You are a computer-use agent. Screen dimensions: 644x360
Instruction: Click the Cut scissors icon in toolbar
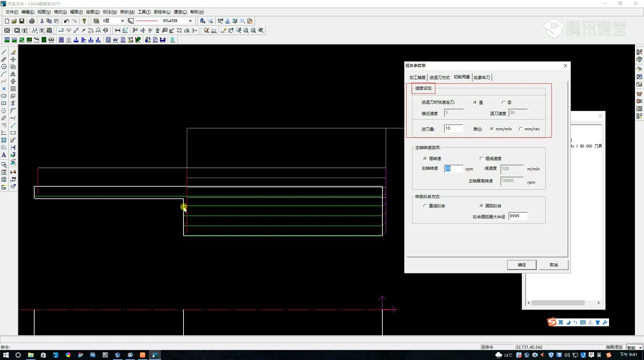pyautogui.click(x=42, y=21)
